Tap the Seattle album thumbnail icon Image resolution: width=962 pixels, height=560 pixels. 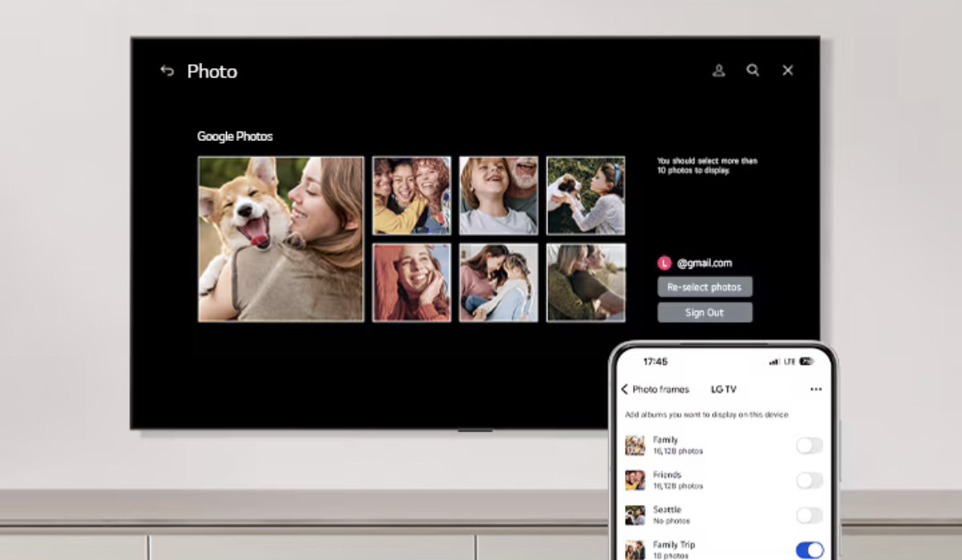(635, 515)
